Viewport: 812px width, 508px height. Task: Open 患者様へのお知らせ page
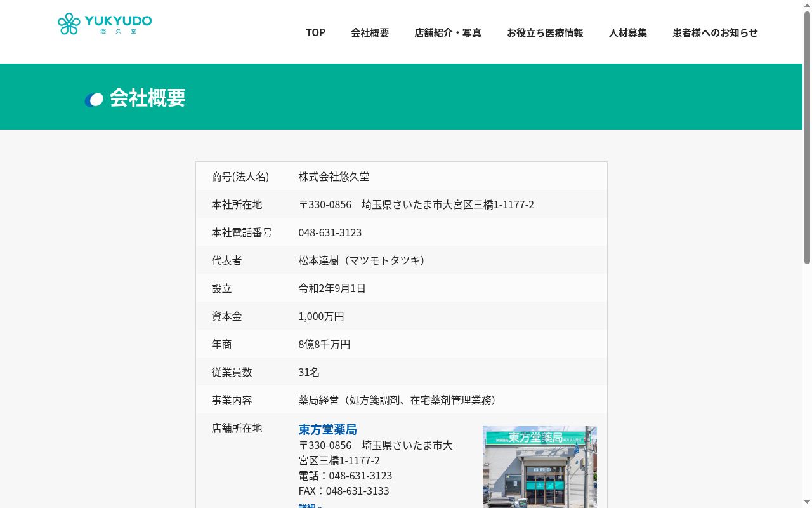715,32
